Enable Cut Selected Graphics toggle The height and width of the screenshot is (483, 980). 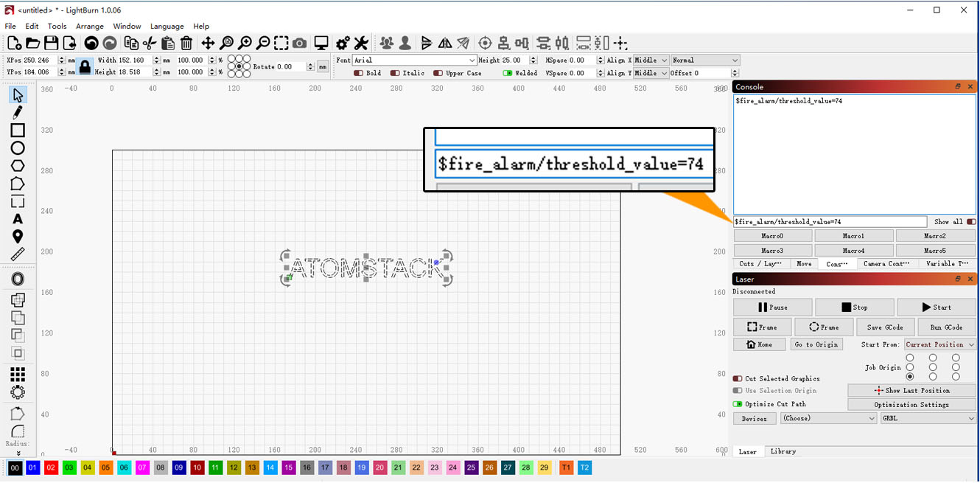click(738, 378)
